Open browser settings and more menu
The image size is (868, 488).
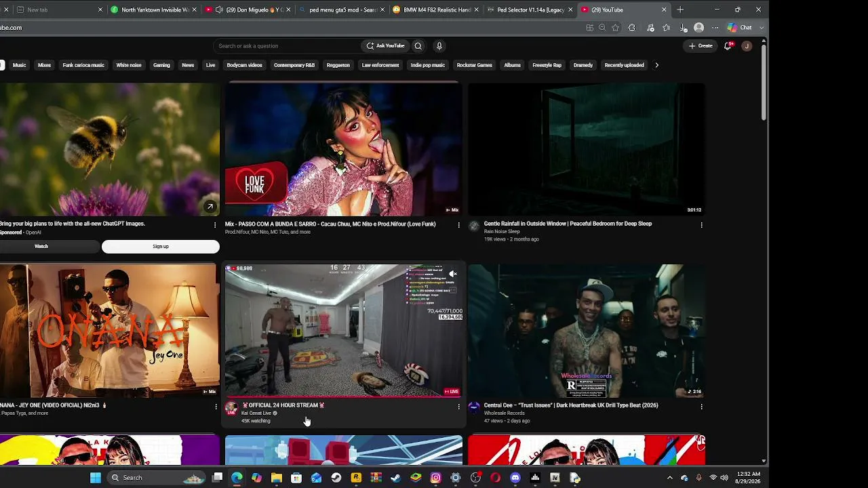coord(715,28)
